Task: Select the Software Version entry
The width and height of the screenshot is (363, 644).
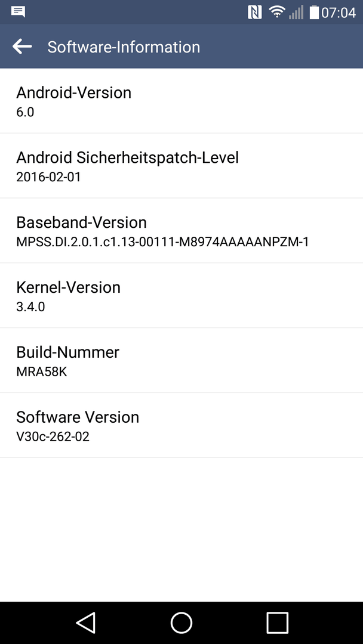Action: tap(181, 425)
